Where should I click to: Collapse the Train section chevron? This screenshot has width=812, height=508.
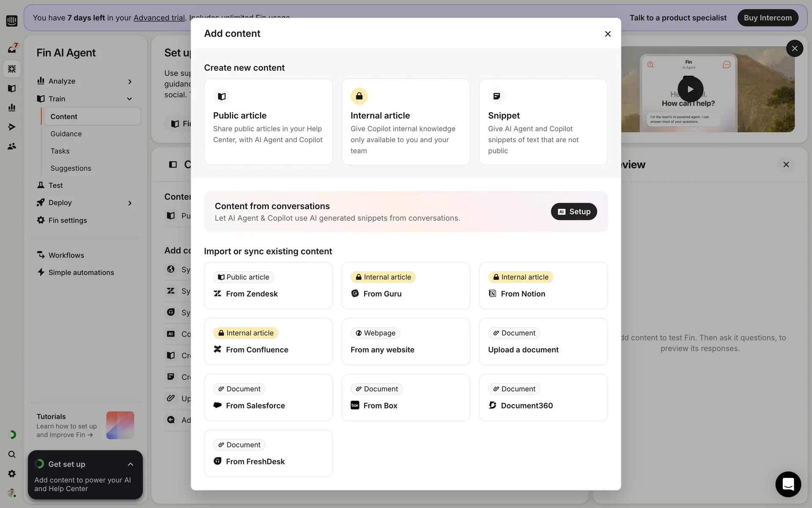(x=129, y=99)
